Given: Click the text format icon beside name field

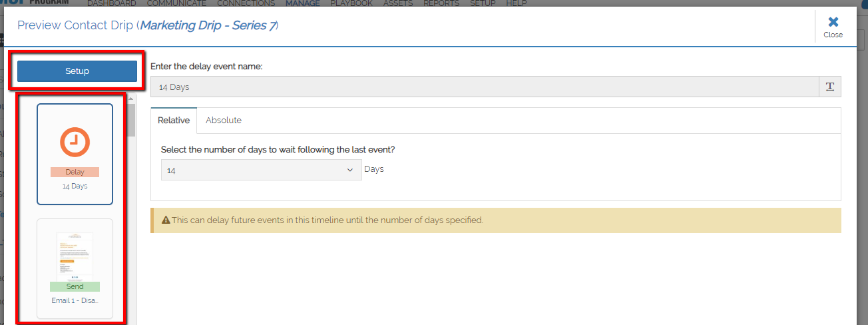Looking at the screenshot, I should [x=830, y=87].
